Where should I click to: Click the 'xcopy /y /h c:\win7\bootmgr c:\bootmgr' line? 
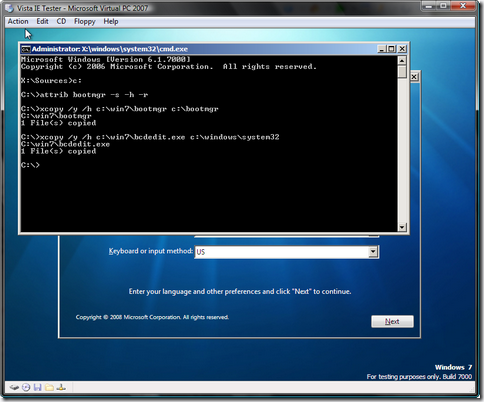point(119,109)
